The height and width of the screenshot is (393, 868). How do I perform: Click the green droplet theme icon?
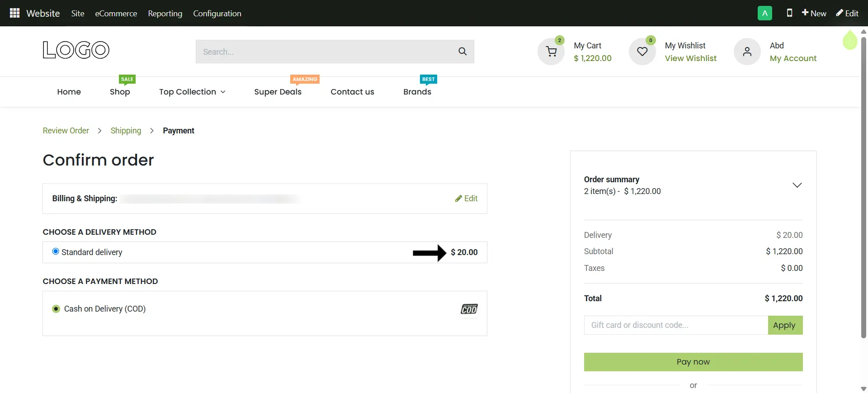849,41
